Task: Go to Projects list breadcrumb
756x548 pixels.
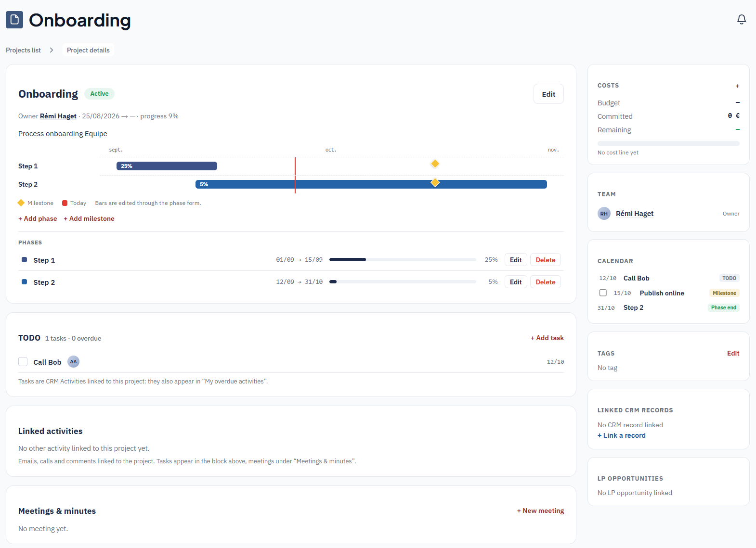Action: (x=23, y=50)
